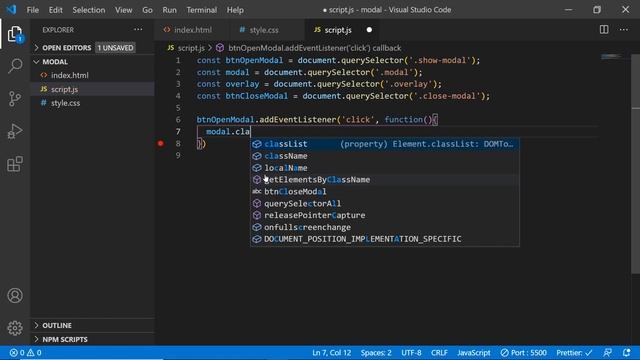Viewport: 640px width, 360px height.
Task: Click the JavaScript language mode entry
Action: 473,353
